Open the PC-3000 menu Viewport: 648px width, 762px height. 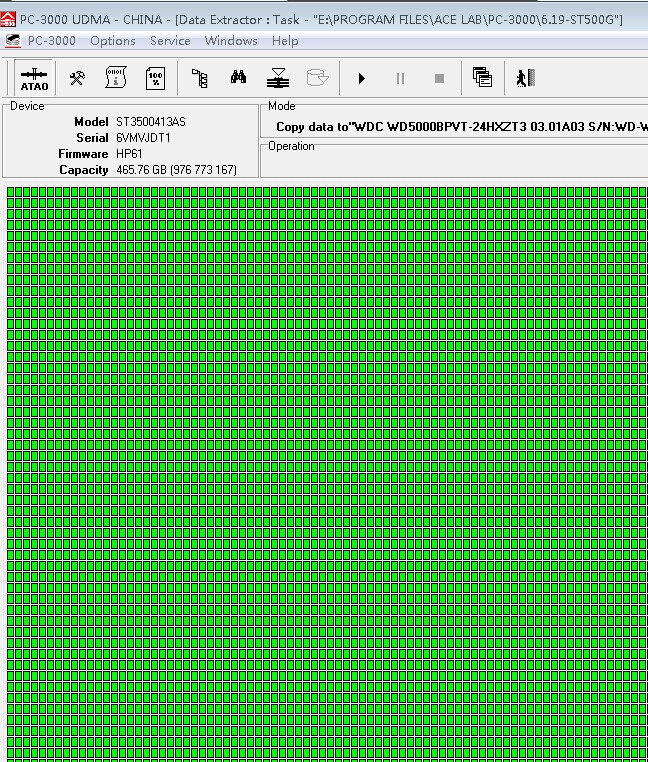point(51,41)
